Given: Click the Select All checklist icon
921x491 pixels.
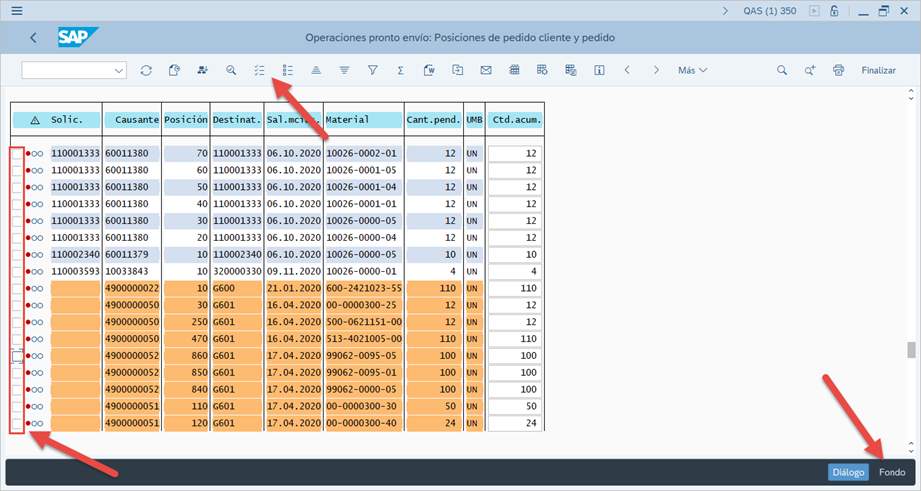Looking at the screenshot, I should tap(259, 71).
